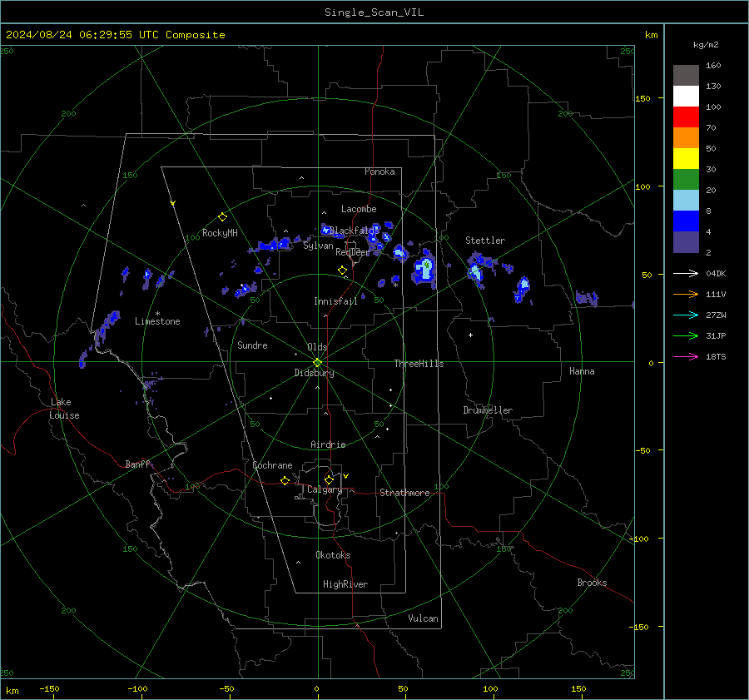Image resolution: width=749 pixels, height=700 pixels.
Task: Select the orange 50-70 color swatch
Action: 686,138
